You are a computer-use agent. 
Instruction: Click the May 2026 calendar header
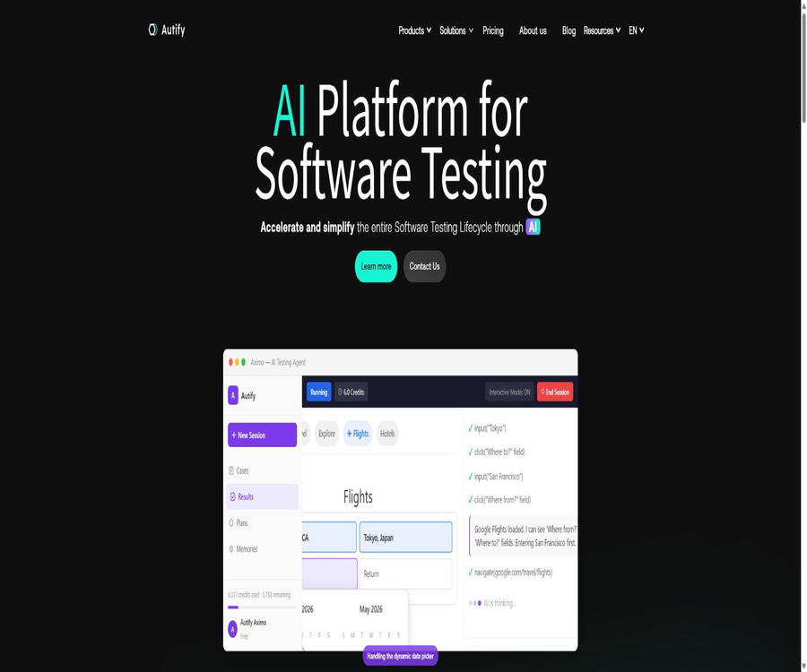click(370, 609)
